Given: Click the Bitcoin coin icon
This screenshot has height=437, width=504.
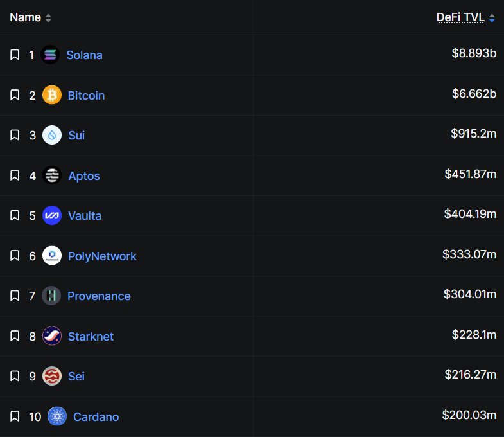Looking at the screenshot, I should (52, 95).
